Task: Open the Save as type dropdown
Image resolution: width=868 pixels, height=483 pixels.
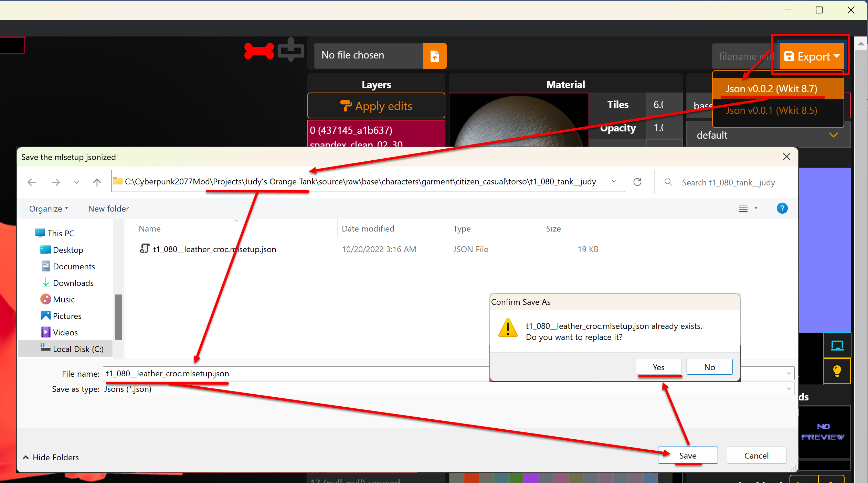Action: [x=448, y=389]
